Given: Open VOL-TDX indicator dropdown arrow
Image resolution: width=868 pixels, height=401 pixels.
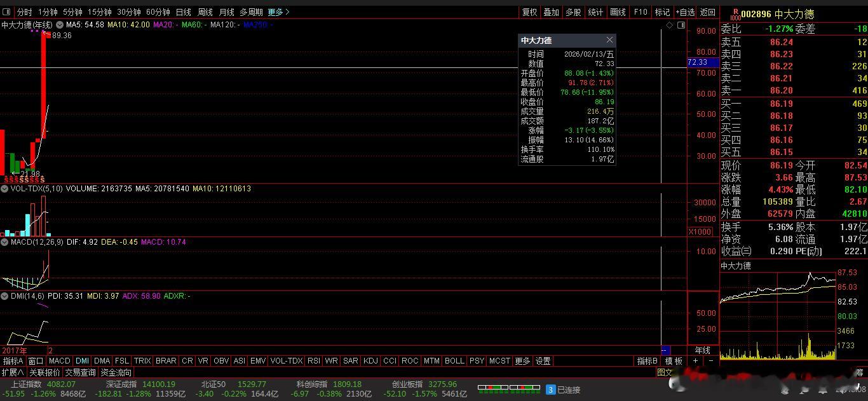Looking at the screenshot, I should click(4, 189).
